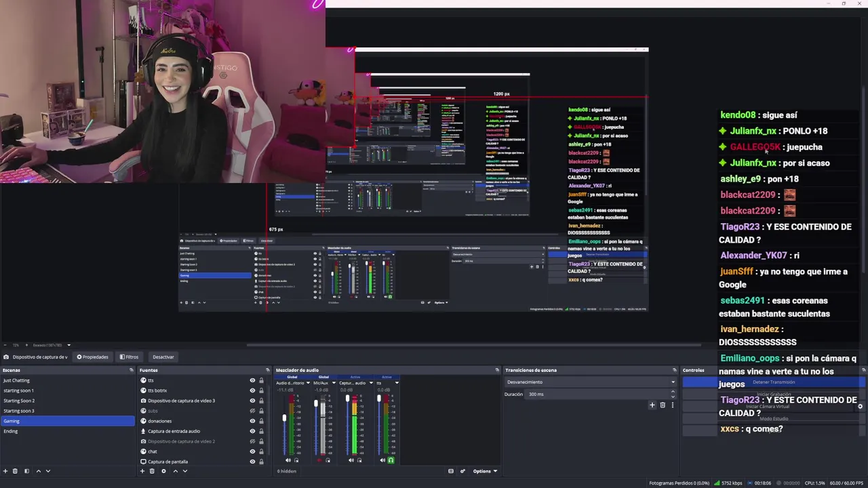Viewport: 868px width, 488px height.
Task: Hide the tts botrix source
Action: click(x=252, y=390)
